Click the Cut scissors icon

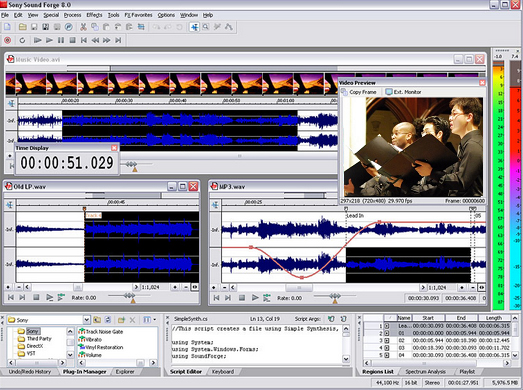83,27
